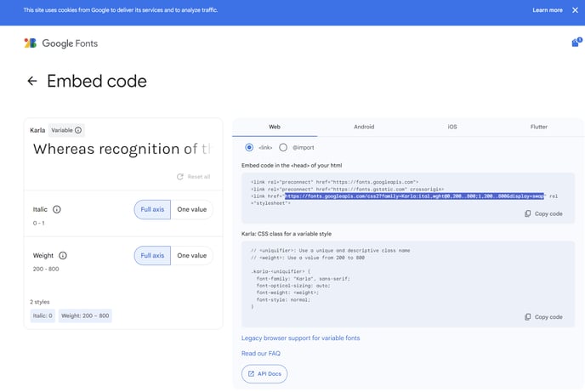This screenshot has height=392, width=585.
Task: Select Full axis for Weight
Action: point(152,255)
